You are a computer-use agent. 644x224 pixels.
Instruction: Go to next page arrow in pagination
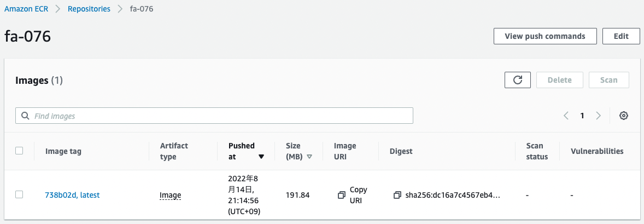(599, 116)
